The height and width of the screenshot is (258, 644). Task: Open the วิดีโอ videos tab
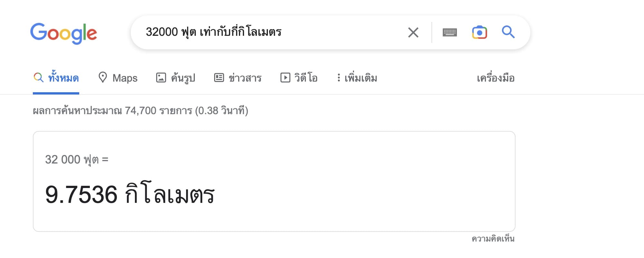(306, 78)
